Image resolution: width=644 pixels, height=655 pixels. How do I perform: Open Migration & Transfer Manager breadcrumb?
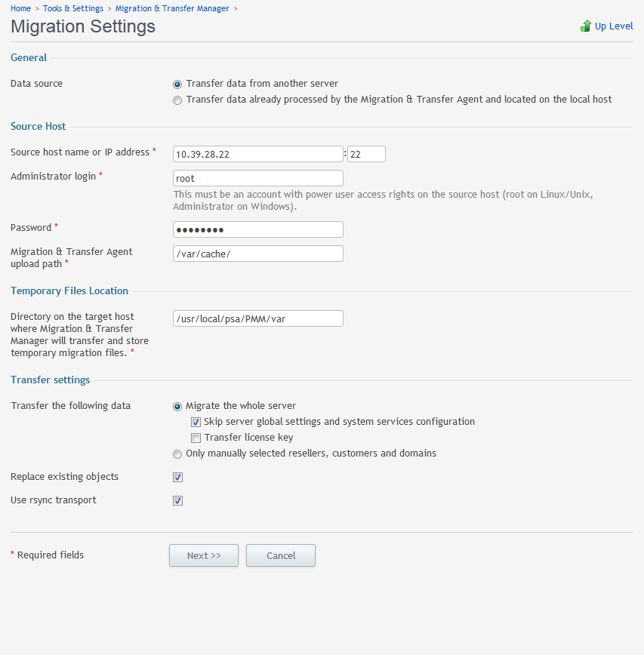[172, 8]
